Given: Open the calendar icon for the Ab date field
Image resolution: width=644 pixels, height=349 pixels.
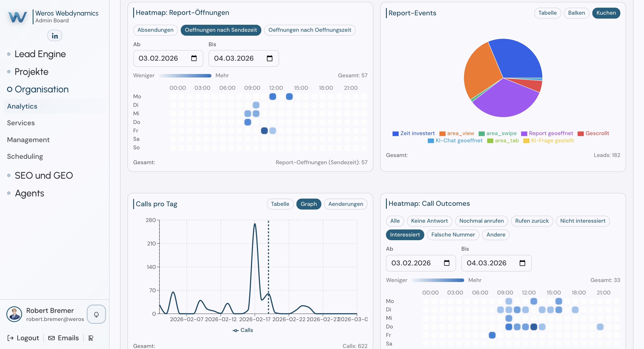Looking at the screenshot, I should [194, 58].
